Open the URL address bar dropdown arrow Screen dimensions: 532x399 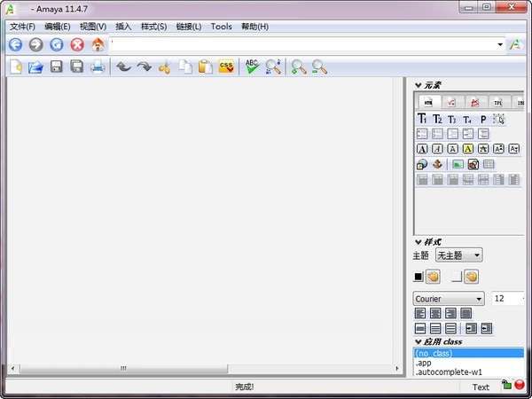pyautogui.click(x=500, y=45)
